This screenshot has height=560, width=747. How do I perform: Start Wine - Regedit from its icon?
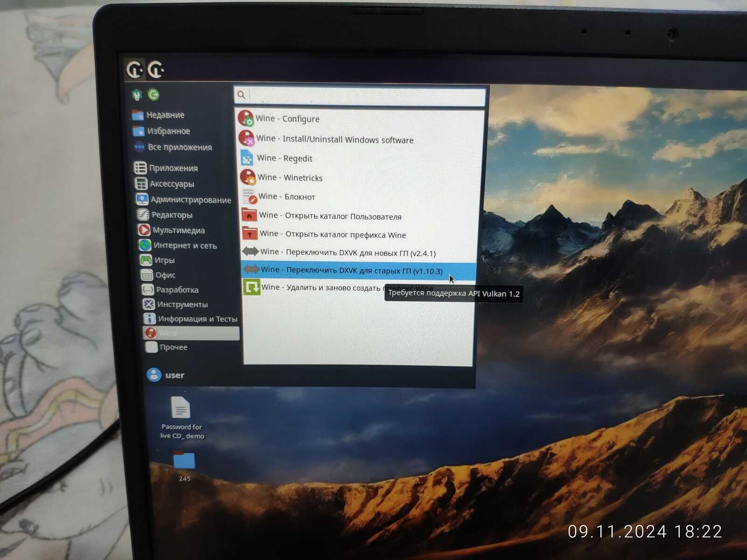pyautogui.click(x=247, y=158)
